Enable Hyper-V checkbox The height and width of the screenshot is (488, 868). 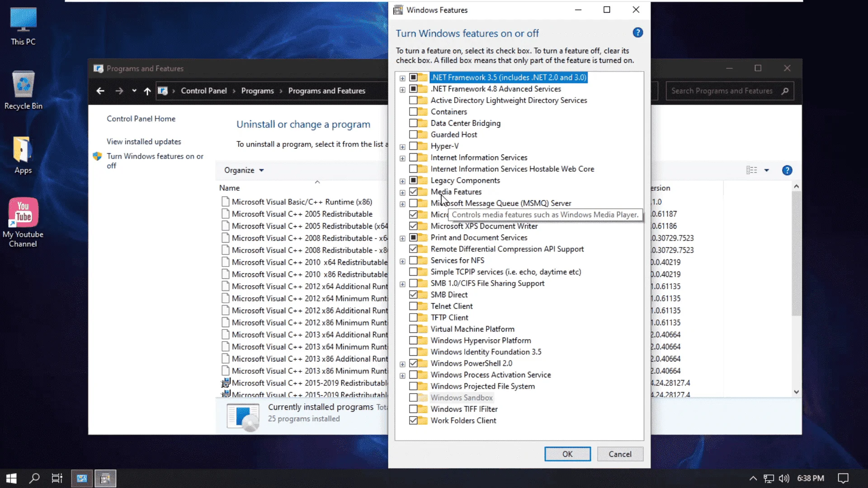(x=413, y=146)
